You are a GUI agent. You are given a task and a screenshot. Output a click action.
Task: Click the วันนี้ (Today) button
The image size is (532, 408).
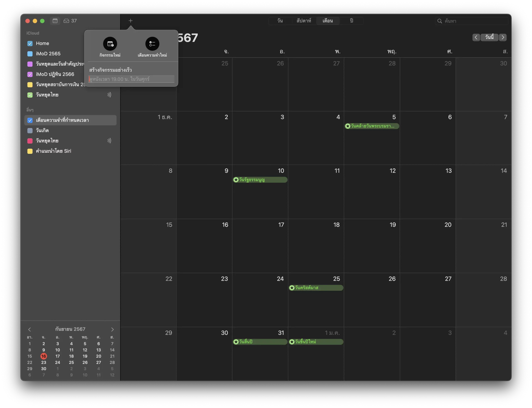[489, 37]
